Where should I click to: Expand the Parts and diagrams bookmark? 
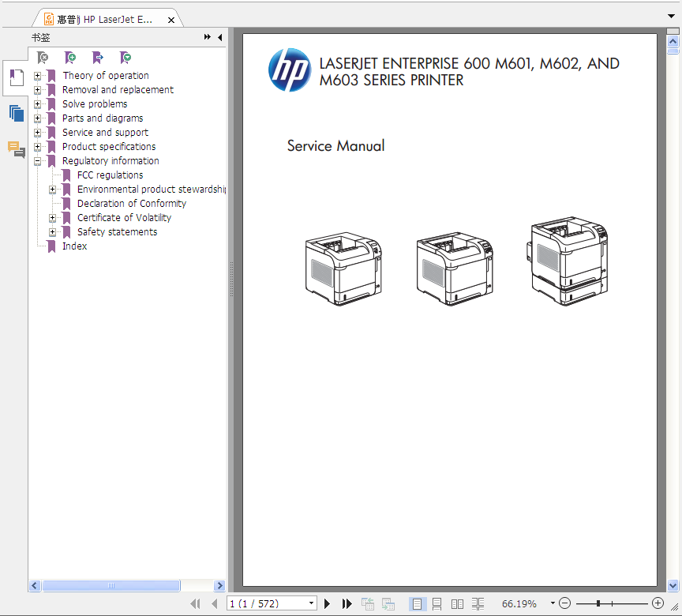(37, 118)
